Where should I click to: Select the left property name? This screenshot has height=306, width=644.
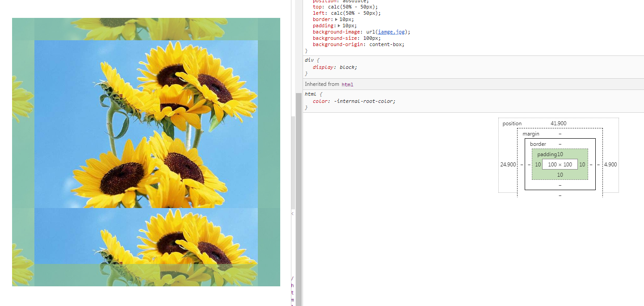[x=318, y=13]
